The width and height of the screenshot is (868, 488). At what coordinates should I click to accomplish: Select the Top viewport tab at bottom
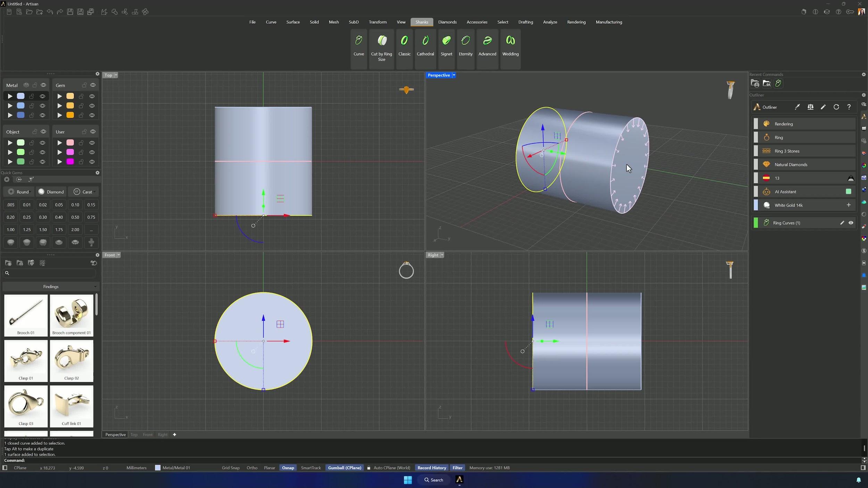tap(134, 434)
